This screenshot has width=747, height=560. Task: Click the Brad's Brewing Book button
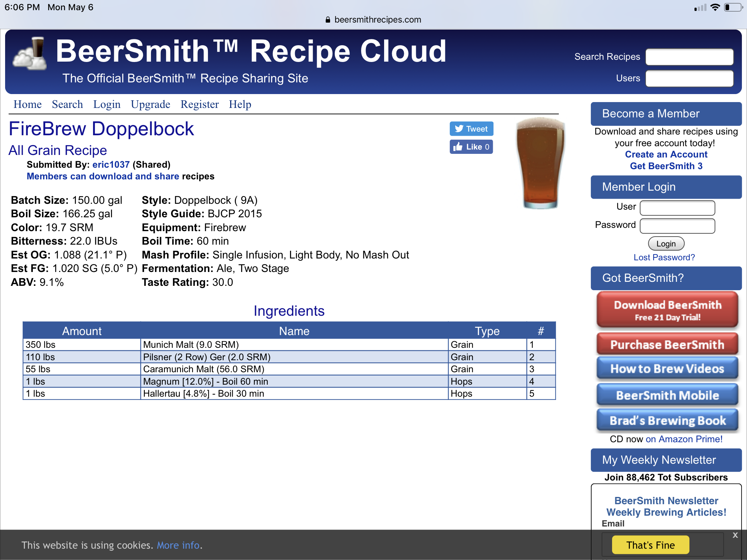[667, 420]
